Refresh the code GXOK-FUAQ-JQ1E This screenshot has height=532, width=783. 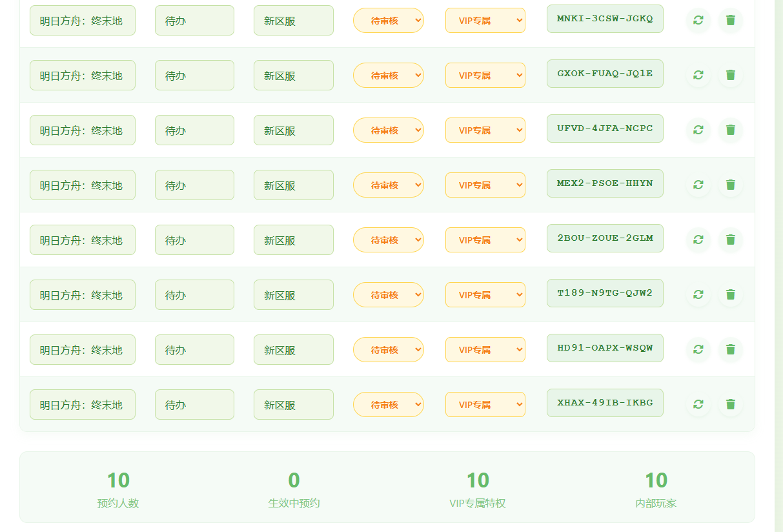tap(698, 75)
